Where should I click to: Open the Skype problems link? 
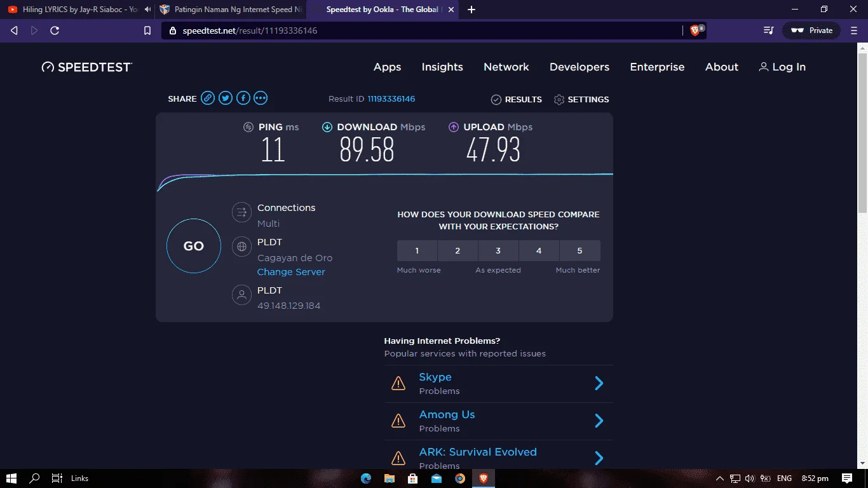435,377
